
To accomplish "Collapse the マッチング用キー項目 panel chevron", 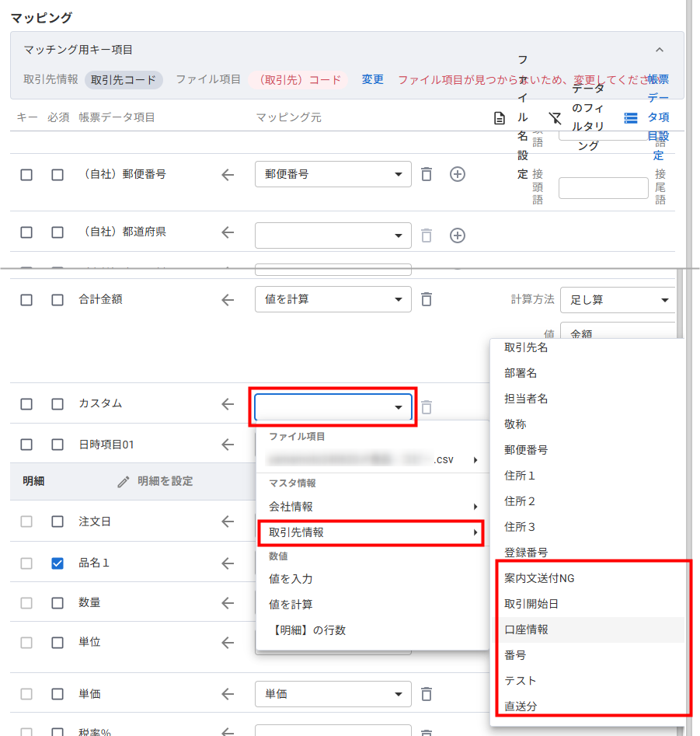I will pyautogui.click(x=660, y=50).
